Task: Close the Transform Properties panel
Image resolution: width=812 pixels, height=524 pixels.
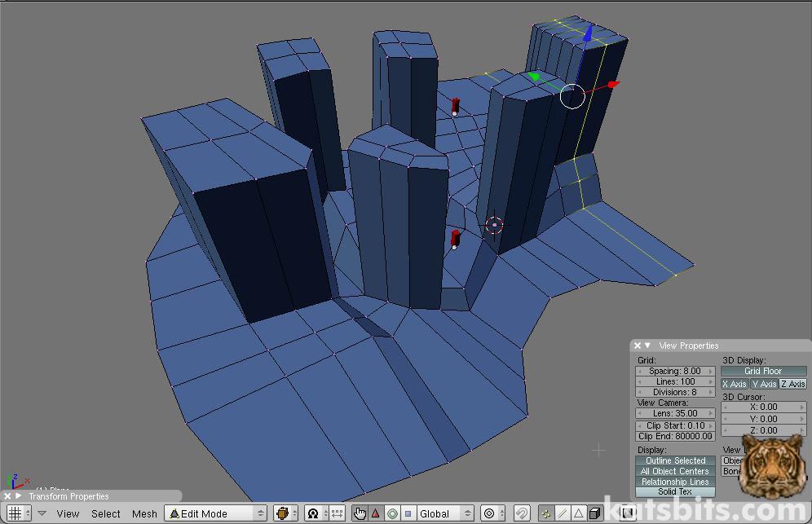Action: click(x=7, y=496)
